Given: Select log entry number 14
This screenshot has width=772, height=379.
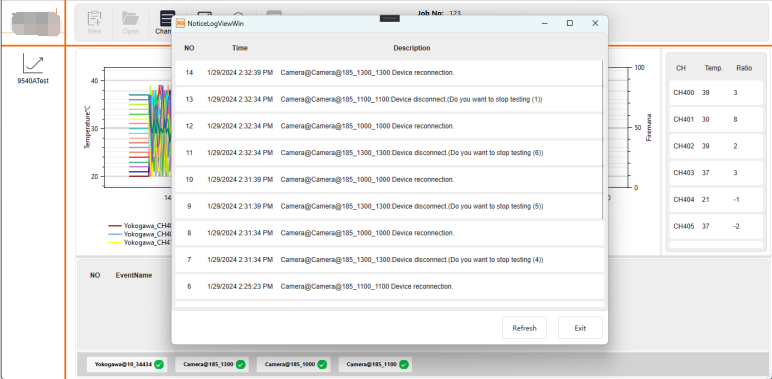Looking at the screenshot, I should 388,73.
